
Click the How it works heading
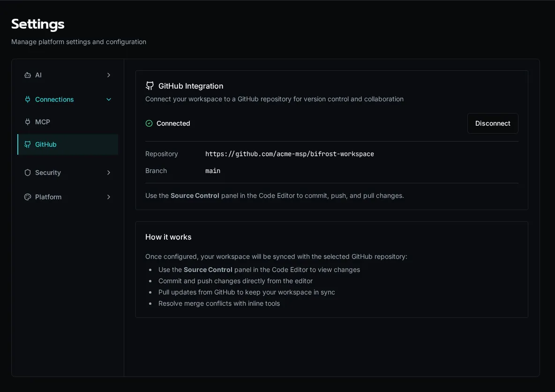pyautogui.click(x=168, y=237)
